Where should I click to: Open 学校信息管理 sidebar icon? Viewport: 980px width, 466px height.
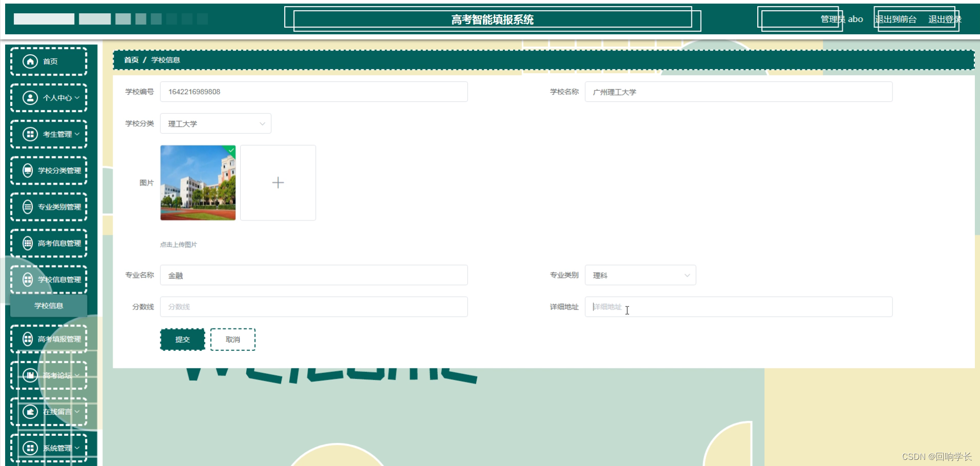(27, 279)
